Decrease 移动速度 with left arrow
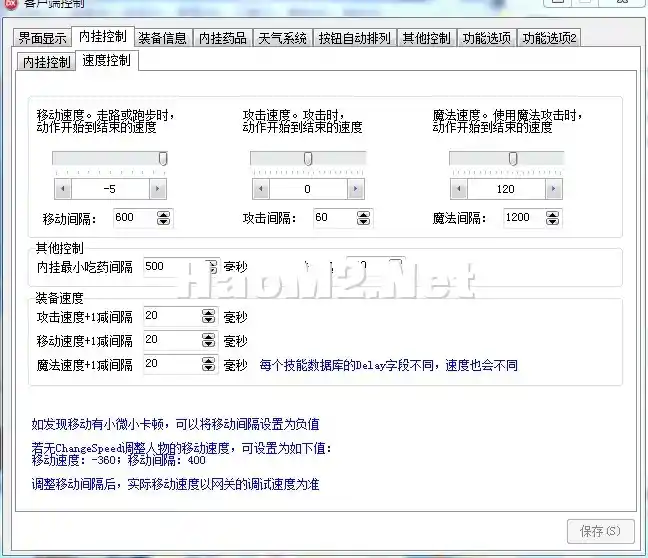This screenshot has width=648, height=558. 63,189
